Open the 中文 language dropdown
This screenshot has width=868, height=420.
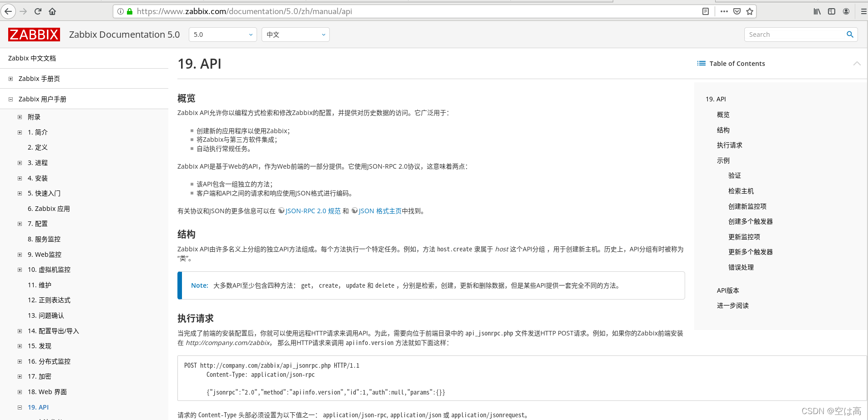[296, 35]
